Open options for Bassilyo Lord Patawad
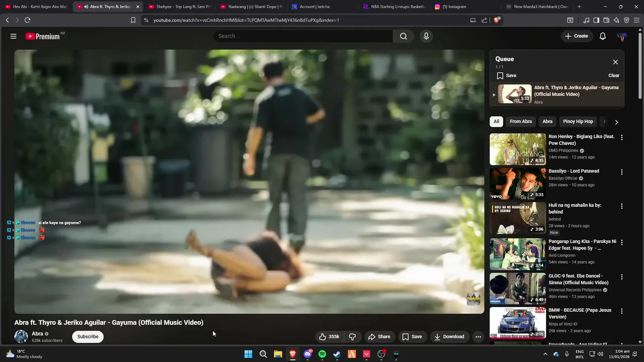 click(621, 172)
